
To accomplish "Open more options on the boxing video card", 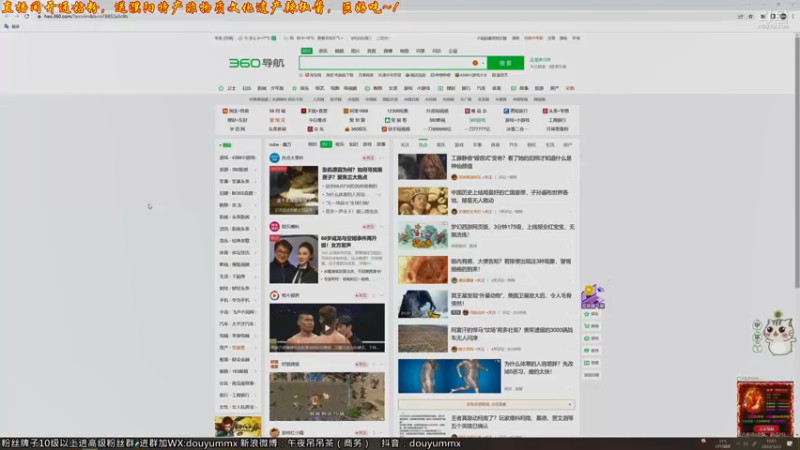I will coord(381,295).
